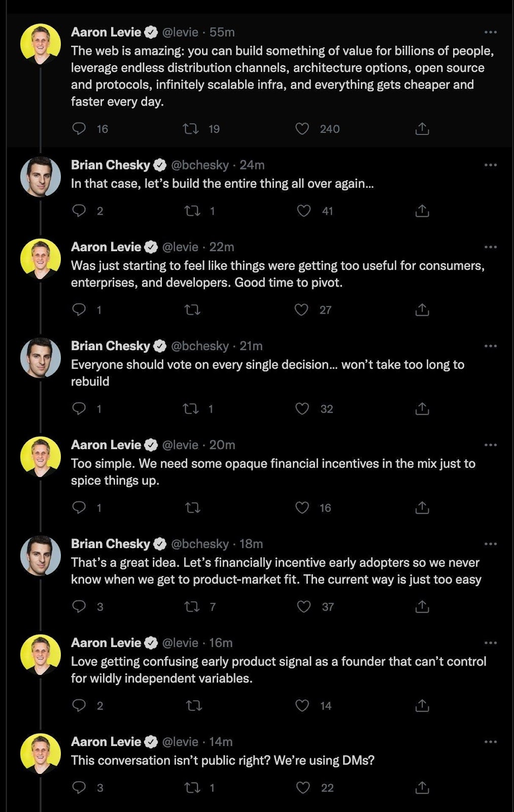The height and width of the screenshot is (812, 514).
Task: Retweet Brian Chesky's 'build the entire thing' tweet
Action: point(192,211)
